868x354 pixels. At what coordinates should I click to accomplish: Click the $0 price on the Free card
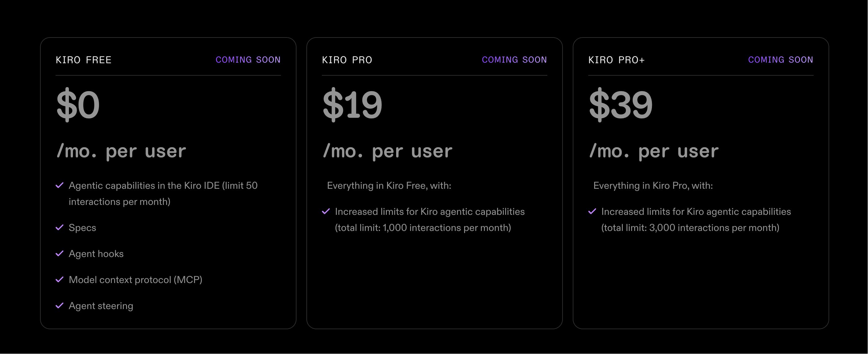point(78,104)
